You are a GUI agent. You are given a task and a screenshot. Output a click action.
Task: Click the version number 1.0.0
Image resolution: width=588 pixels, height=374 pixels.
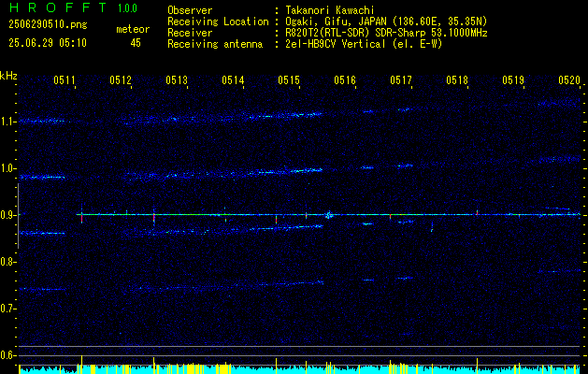coord(127,8)
